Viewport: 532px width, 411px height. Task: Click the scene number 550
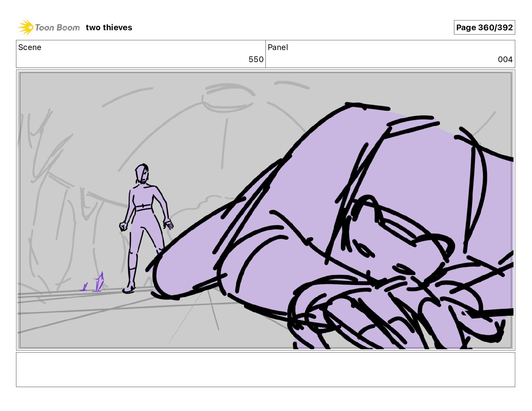tap(256, 59)
